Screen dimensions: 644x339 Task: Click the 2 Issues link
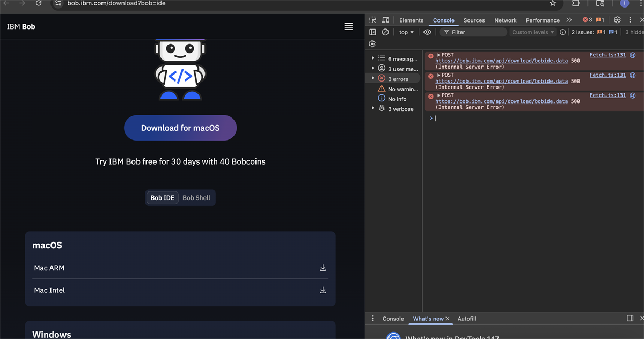[594, 32]
